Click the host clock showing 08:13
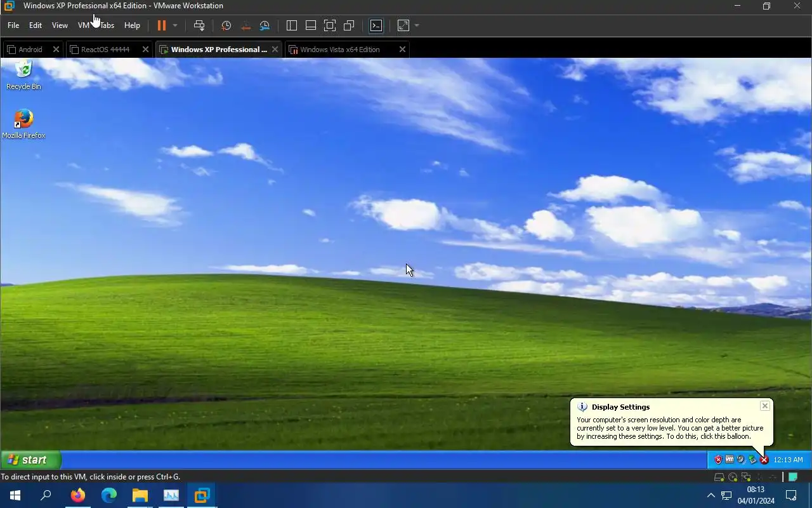The image size is (812, 508). point(756,495)
